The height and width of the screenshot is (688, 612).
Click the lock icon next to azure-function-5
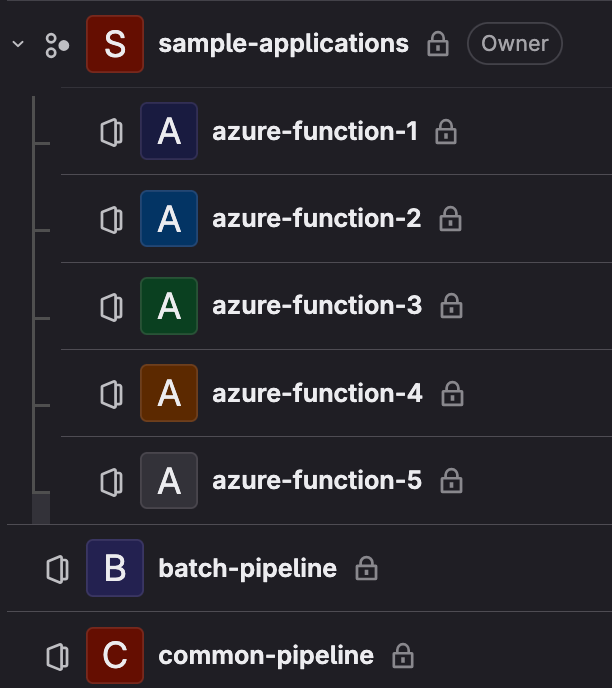click(451, 481)
